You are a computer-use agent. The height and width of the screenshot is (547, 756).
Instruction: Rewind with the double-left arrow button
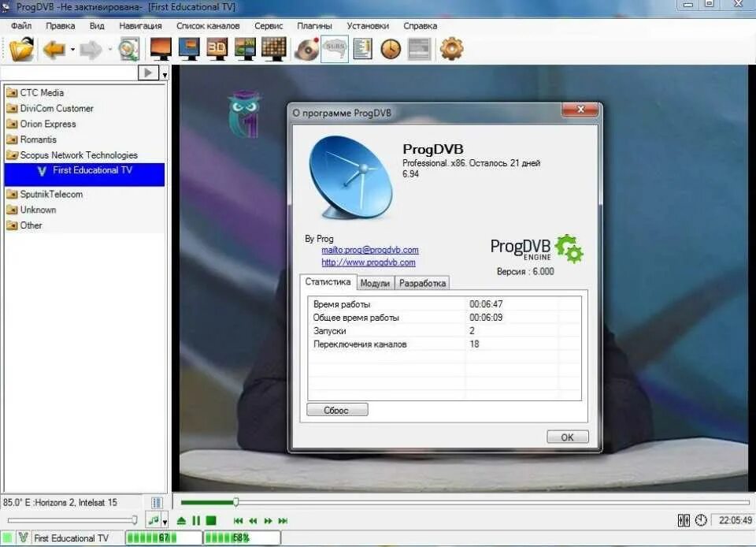tap(253, 521)
